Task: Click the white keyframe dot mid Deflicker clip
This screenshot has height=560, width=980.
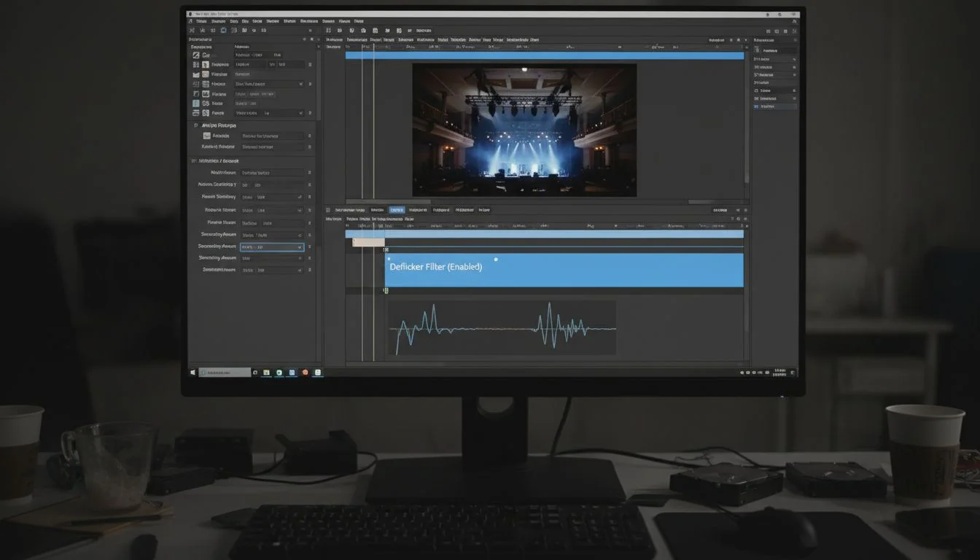Action: pyautogui.click(x=496, y=259)
